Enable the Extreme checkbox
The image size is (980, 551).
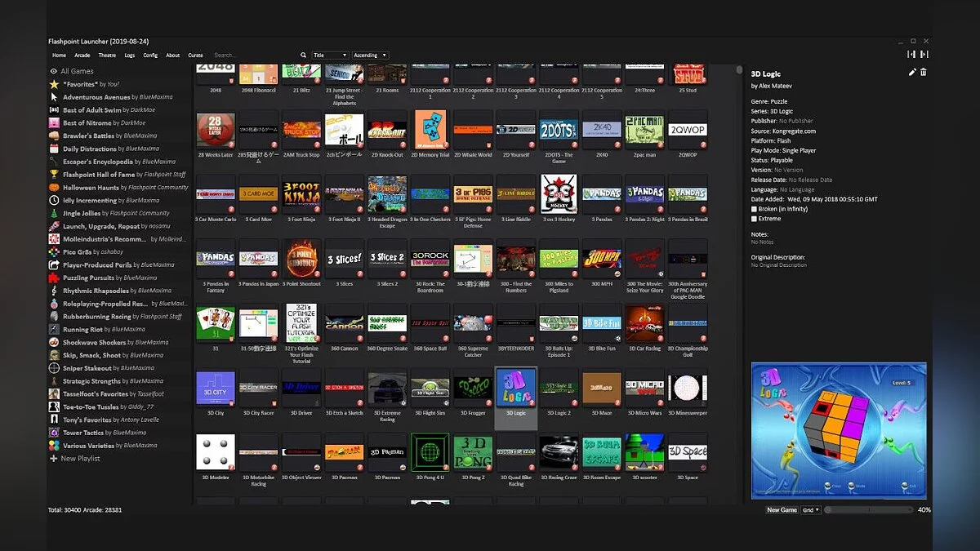click(754, 219)
